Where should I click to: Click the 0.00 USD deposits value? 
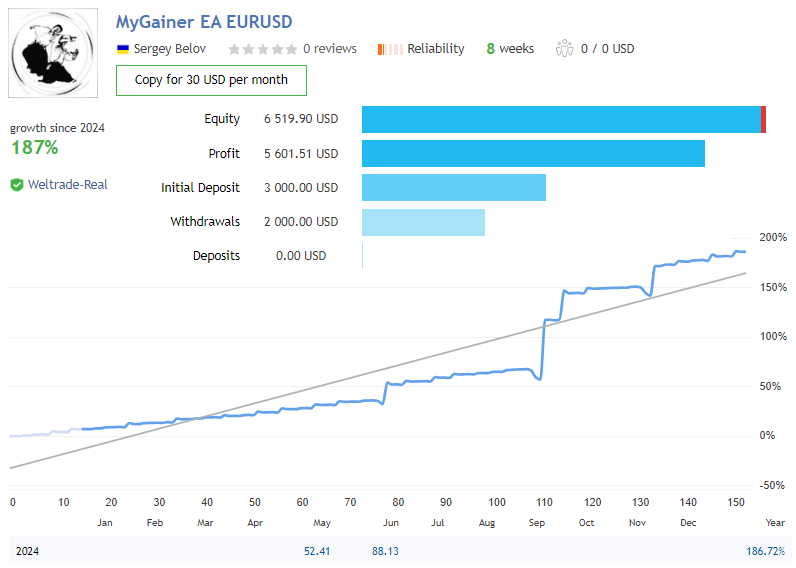click(x=301, y=256)
